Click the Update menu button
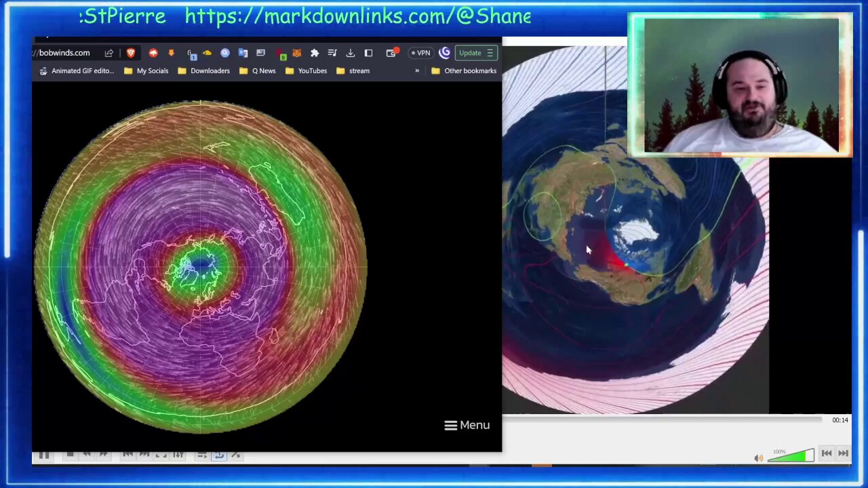Screen dimensions: 868x488 point(476,53)
